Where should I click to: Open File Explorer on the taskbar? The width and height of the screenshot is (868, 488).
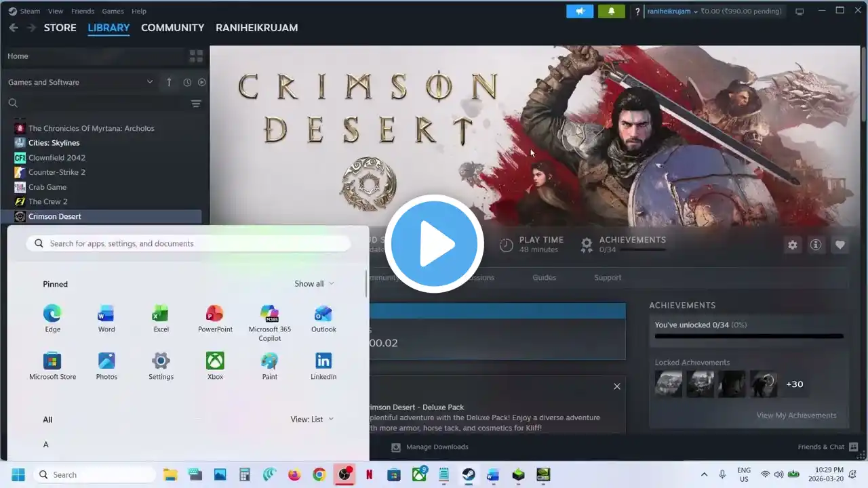(170, 474)
